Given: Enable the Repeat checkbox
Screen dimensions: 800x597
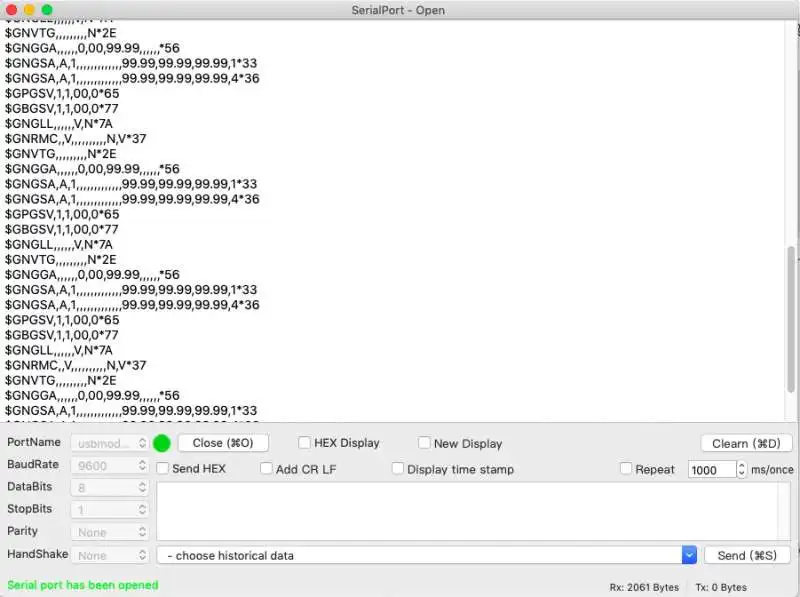Looking at the screenshot, I should (626, 468).
